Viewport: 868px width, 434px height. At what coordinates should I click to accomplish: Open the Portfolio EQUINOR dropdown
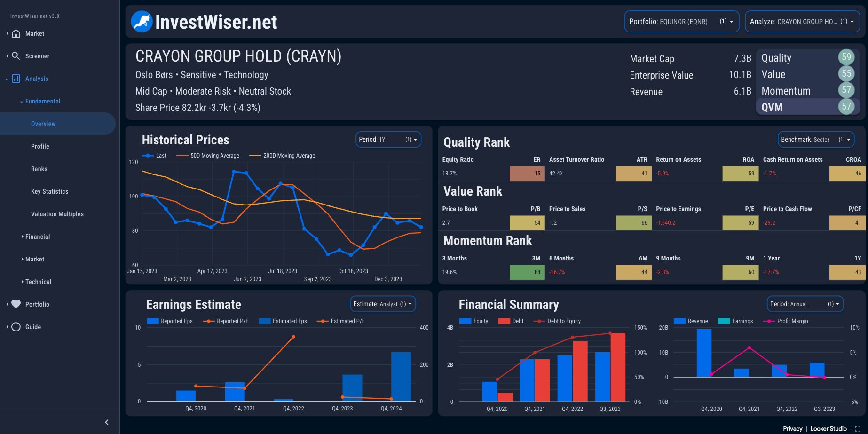(681, 22)
